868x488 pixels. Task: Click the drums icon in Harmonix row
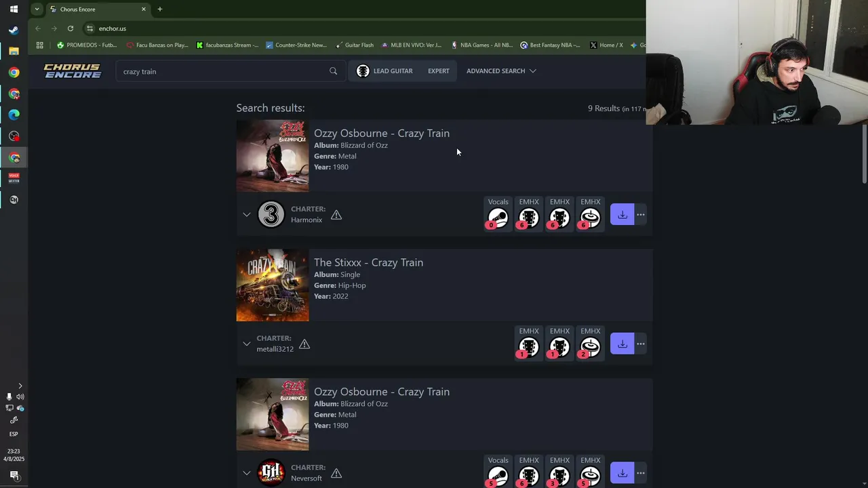point(591,218)
